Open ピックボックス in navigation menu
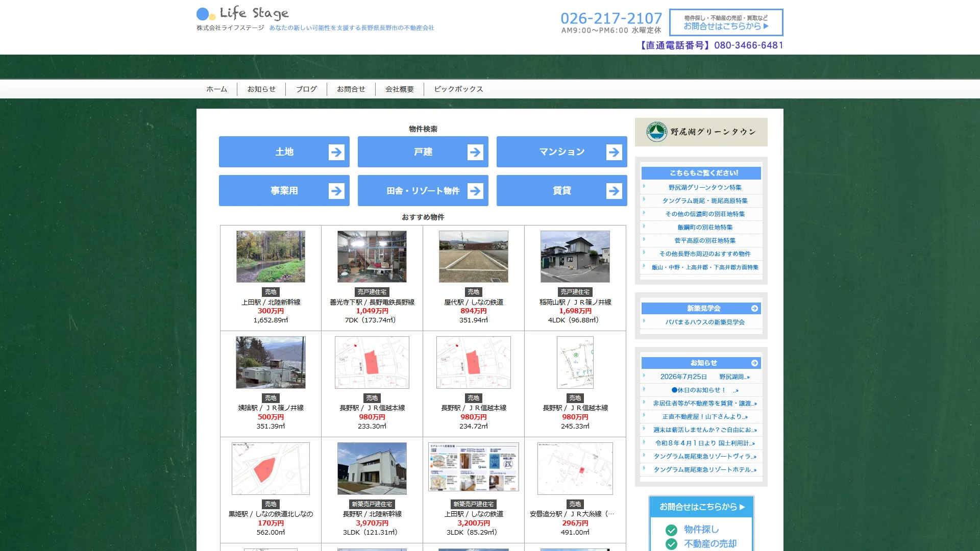980x551 pixels. 458,89
